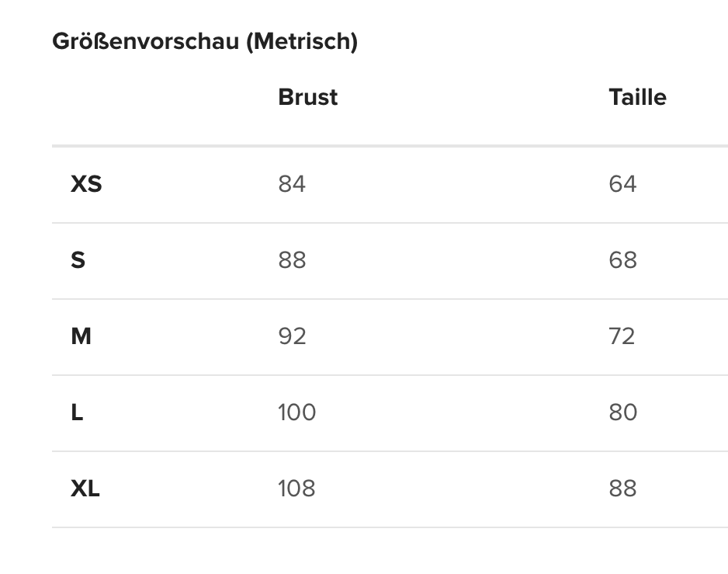Click Taille value 88 in XL row

pos(622,489)
